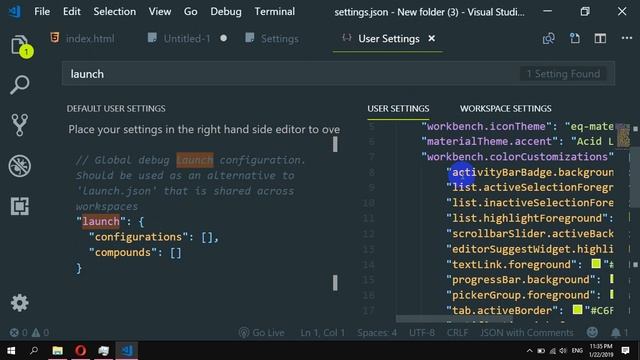Click the "launch" setting key
The image size is (640, 360).
tap(100, 222)
